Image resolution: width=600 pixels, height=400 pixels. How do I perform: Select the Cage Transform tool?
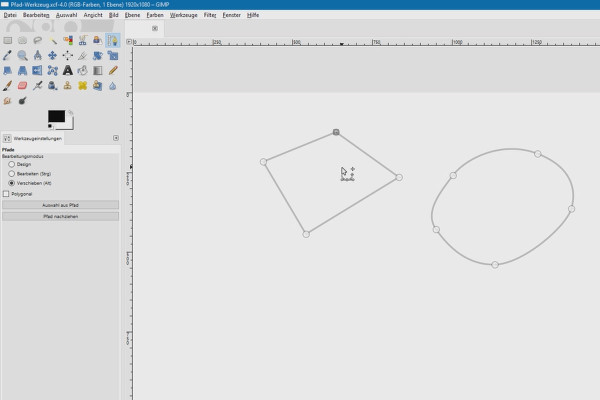[53, 70]
